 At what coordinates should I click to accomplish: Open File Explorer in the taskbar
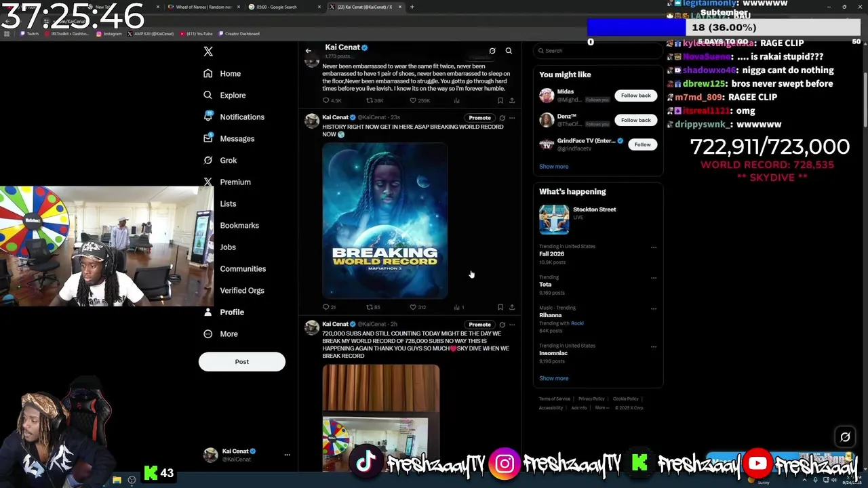click(x=117, y=480)
